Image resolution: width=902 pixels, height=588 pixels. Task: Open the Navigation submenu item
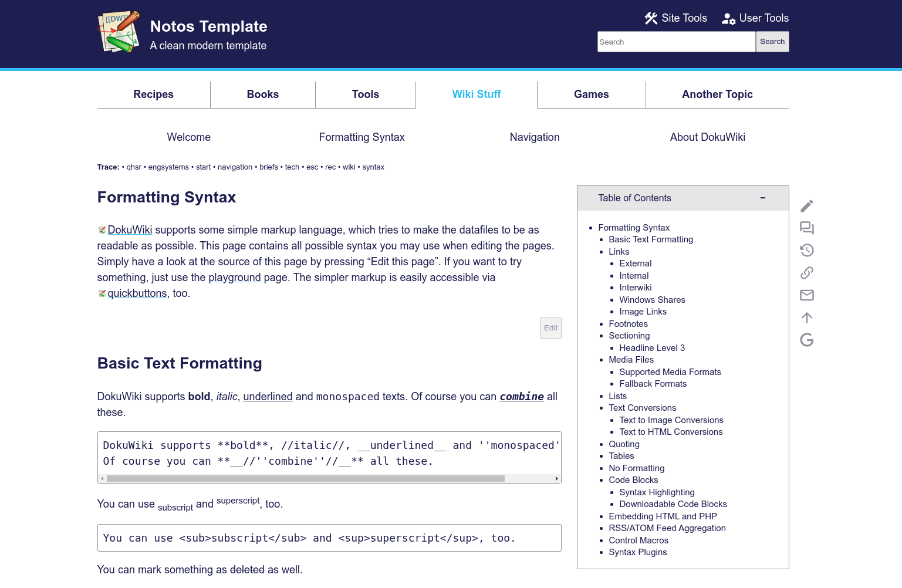click(x=535, y=137)
